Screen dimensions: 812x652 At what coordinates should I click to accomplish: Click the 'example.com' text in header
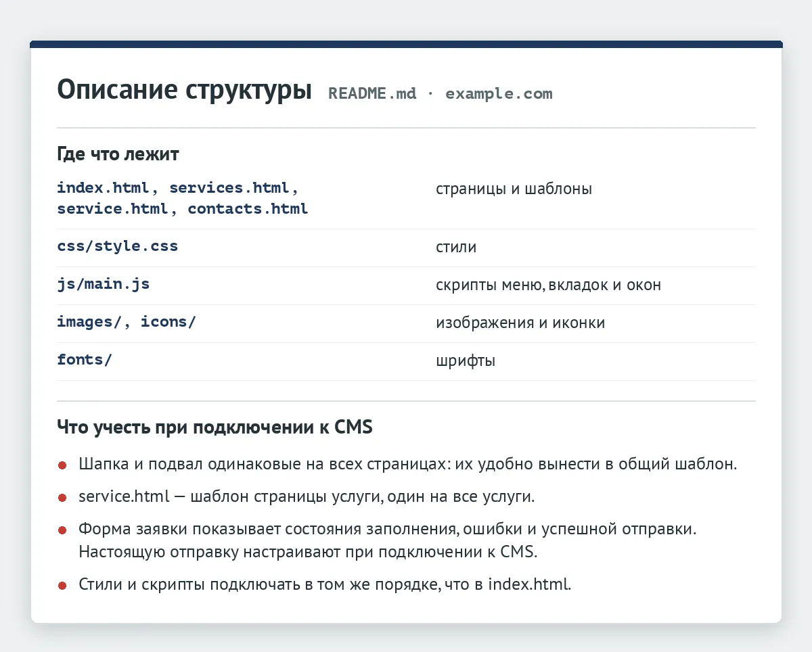[499, 94]
